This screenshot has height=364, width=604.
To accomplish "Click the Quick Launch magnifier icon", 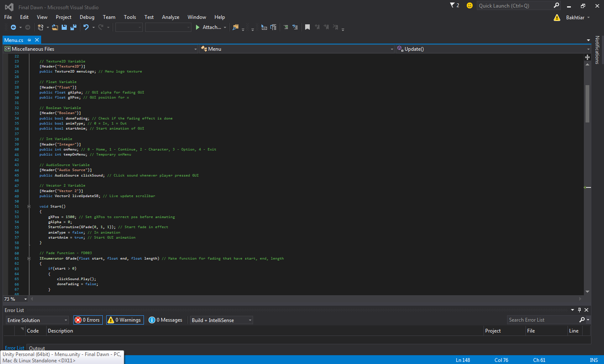I will (557, 5).
